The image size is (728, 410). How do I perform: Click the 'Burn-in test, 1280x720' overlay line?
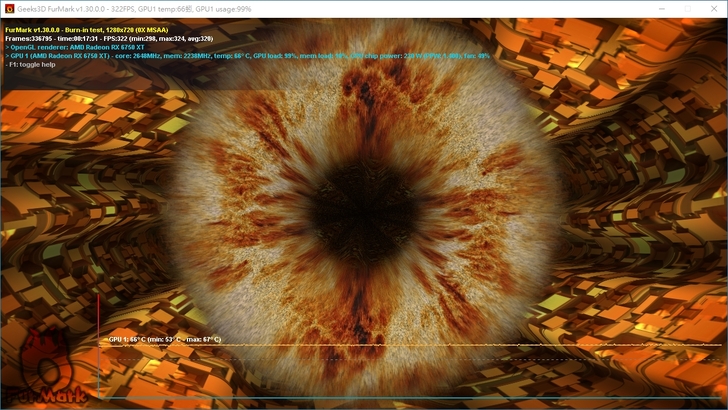pyautogui.click(x=87, y=30)
